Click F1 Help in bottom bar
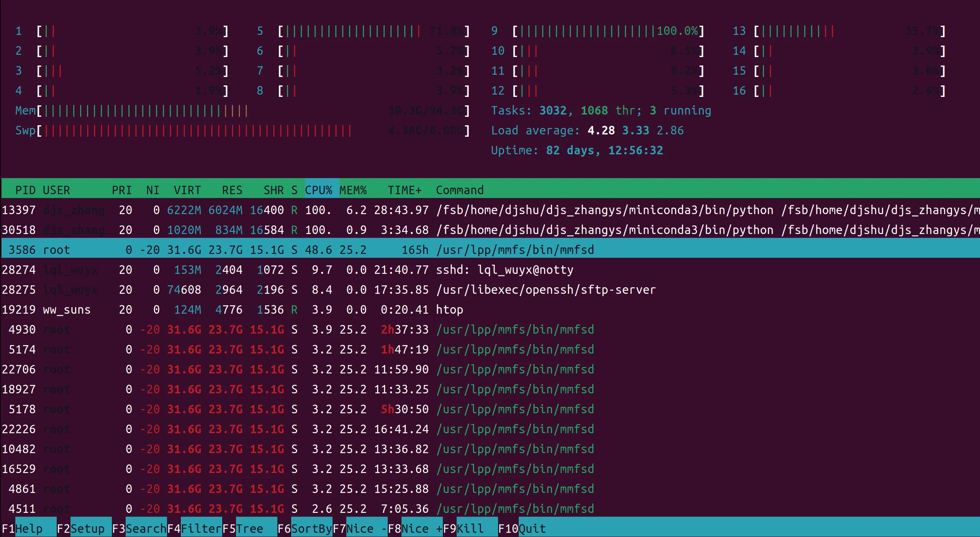 29,529
